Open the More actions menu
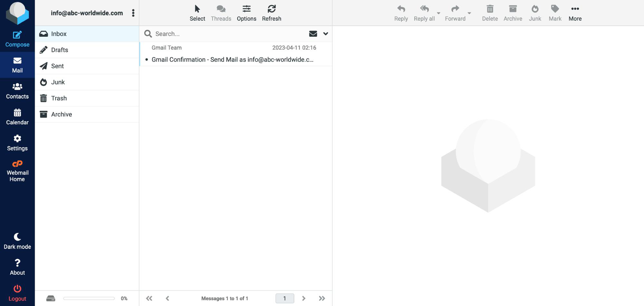 point(575,13)
